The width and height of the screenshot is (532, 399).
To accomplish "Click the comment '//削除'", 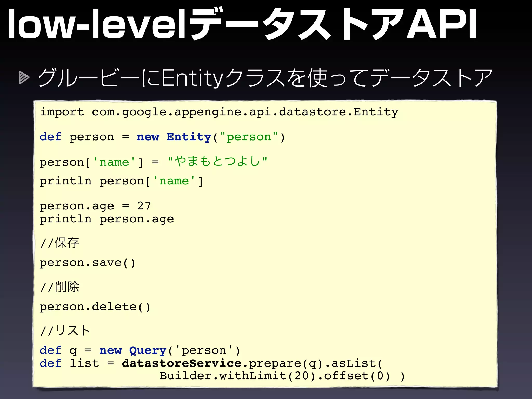I will tap(60, 287).
